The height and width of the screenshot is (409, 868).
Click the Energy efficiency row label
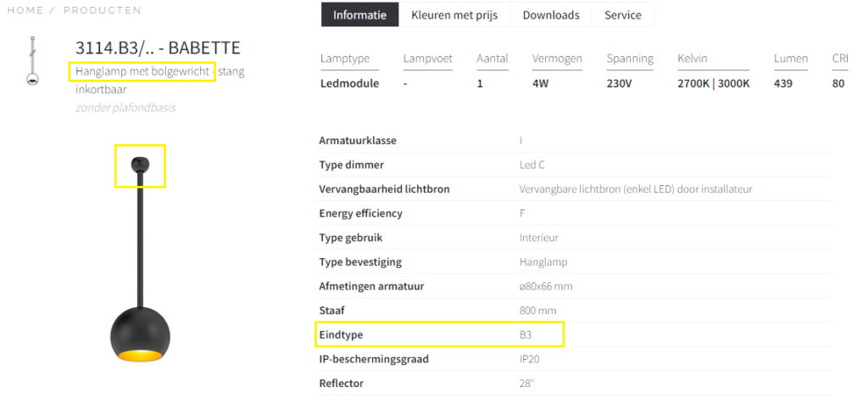[x=360, y=214]
